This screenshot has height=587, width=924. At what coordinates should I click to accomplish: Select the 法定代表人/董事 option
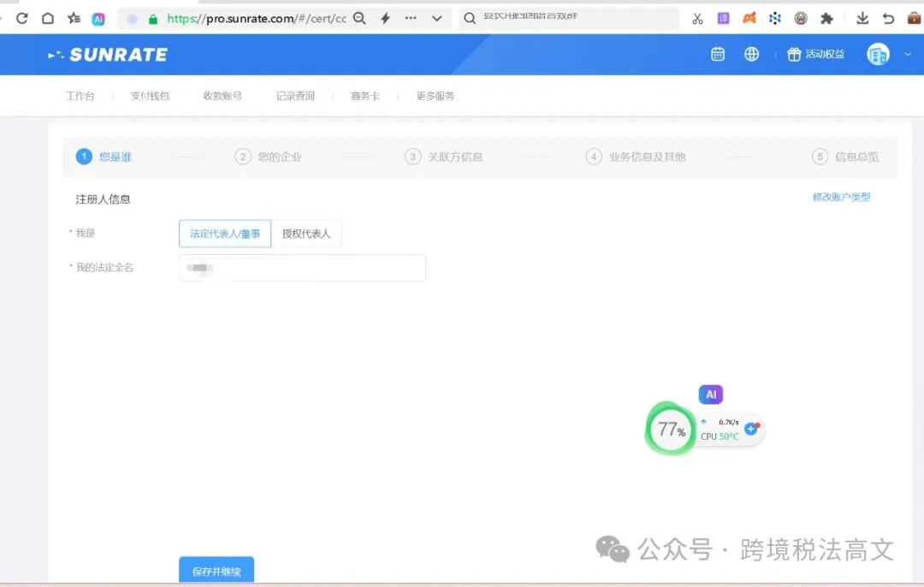(x=224, y=233)
